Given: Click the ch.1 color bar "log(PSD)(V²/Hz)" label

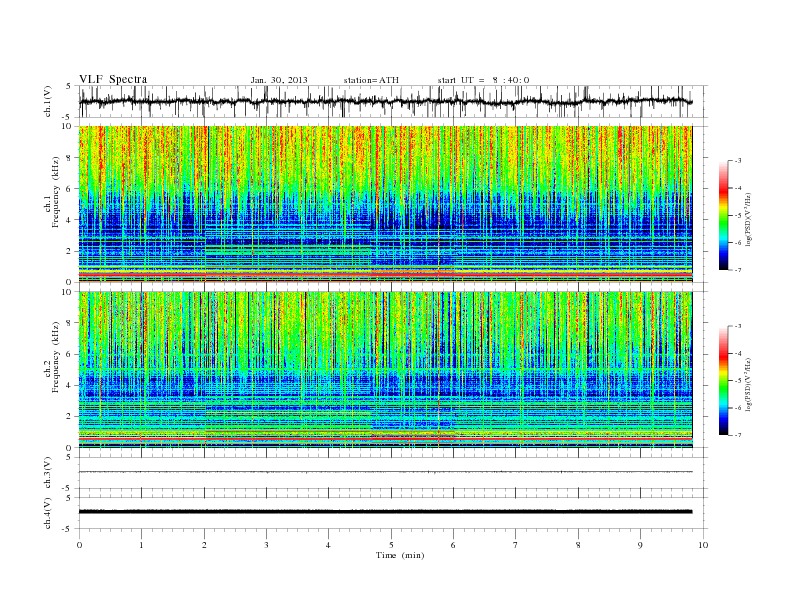Looking at the screenshot, I should click(748, 219).
